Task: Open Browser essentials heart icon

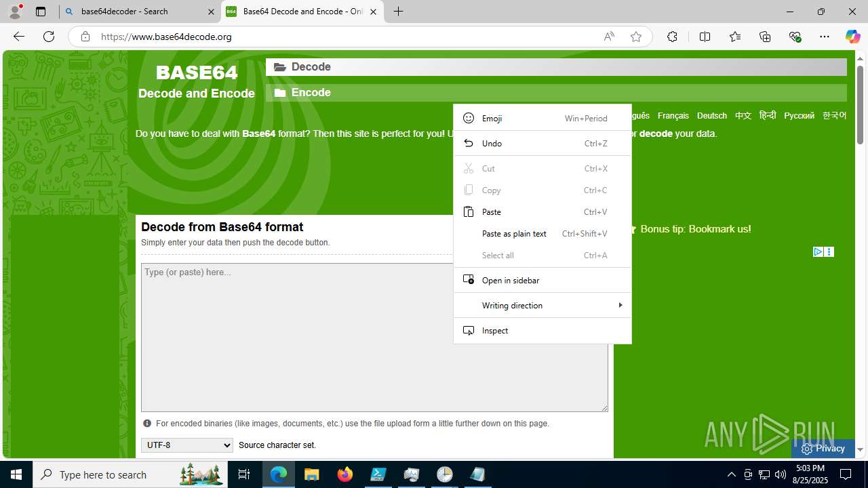Action: tap(795, 37)
